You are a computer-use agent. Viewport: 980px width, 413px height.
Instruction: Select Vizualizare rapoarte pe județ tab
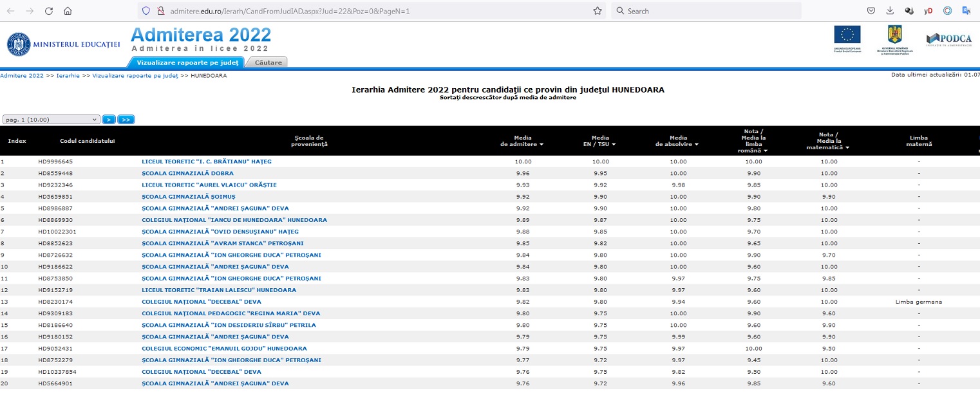click(x=187, y=62)
